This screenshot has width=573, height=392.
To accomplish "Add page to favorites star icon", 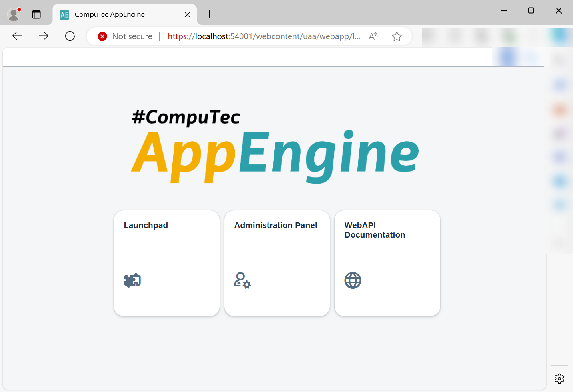I will pos(397,36).
